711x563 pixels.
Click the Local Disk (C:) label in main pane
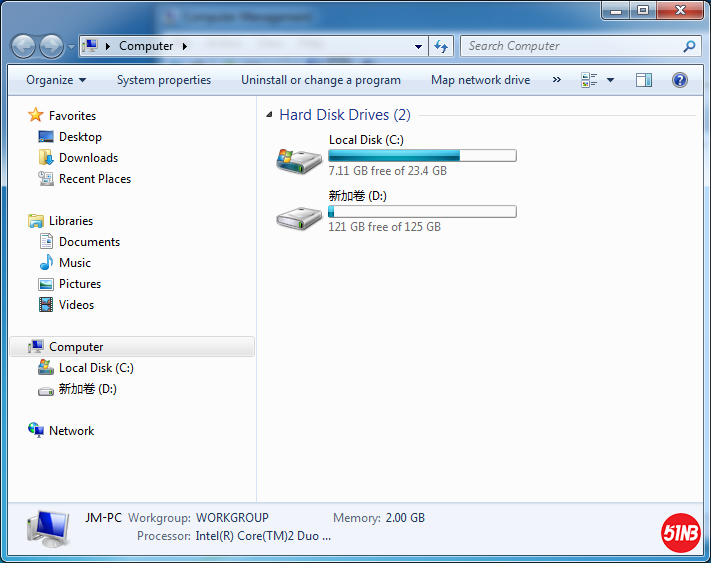pyautogui.click(x=366, y=140)
